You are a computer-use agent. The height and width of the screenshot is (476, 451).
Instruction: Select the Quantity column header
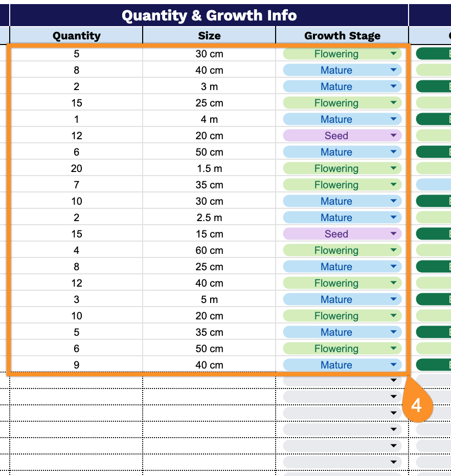(x=77, y=35)
